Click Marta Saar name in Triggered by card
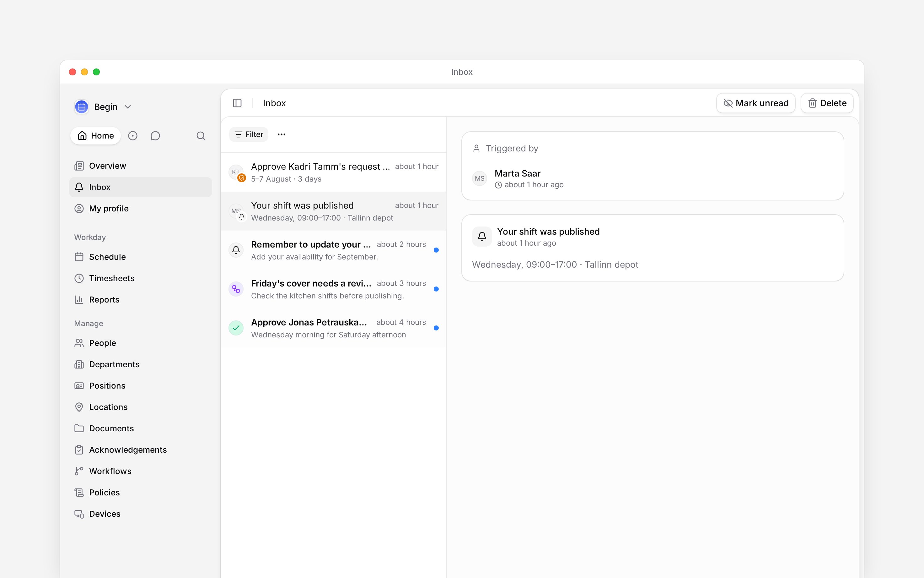This screenshot has height=578, width=924. pos(517,173)
